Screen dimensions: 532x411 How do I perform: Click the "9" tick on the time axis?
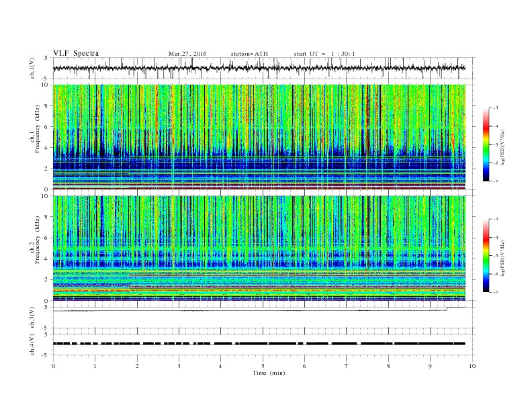[x=430, y=366]
